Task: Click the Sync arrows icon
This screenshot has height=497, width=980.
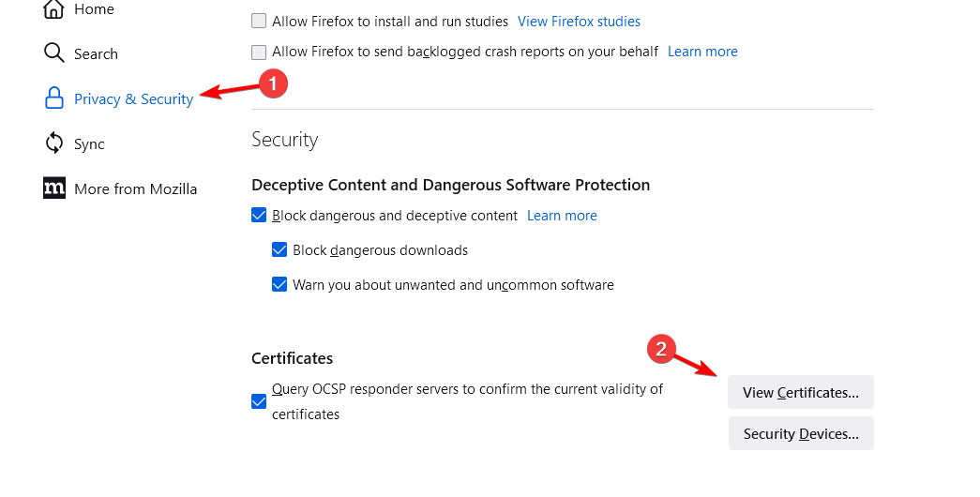Action: click(x=54, y=143)
